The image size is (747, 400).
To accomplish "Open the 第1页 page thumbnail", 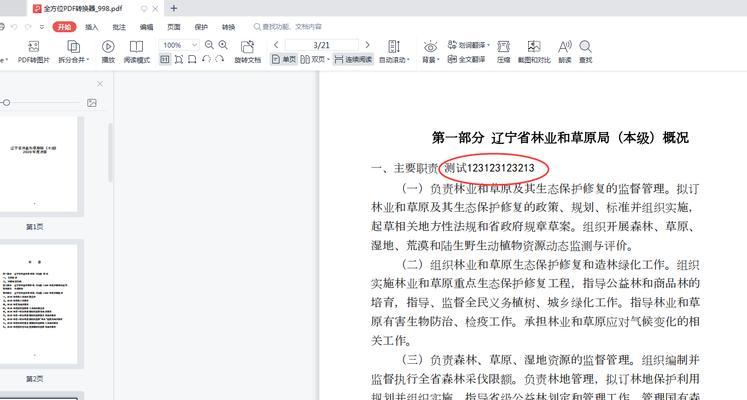I will click(38, 164).
